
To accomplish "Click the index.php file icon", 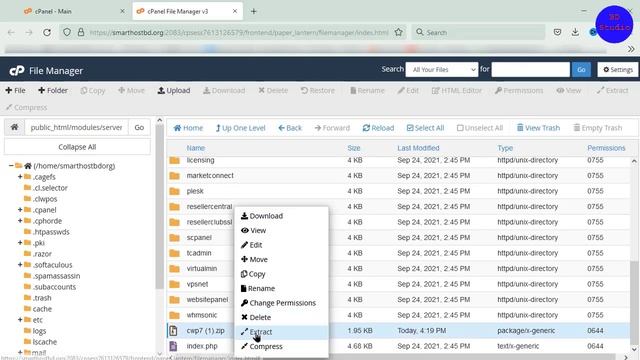I will click(173, 346).
